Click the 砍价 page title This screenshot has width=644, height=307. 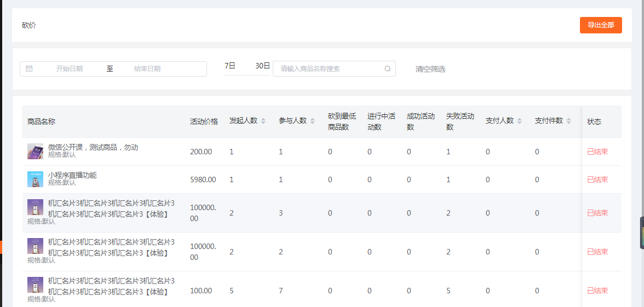[x=28, y=25]
